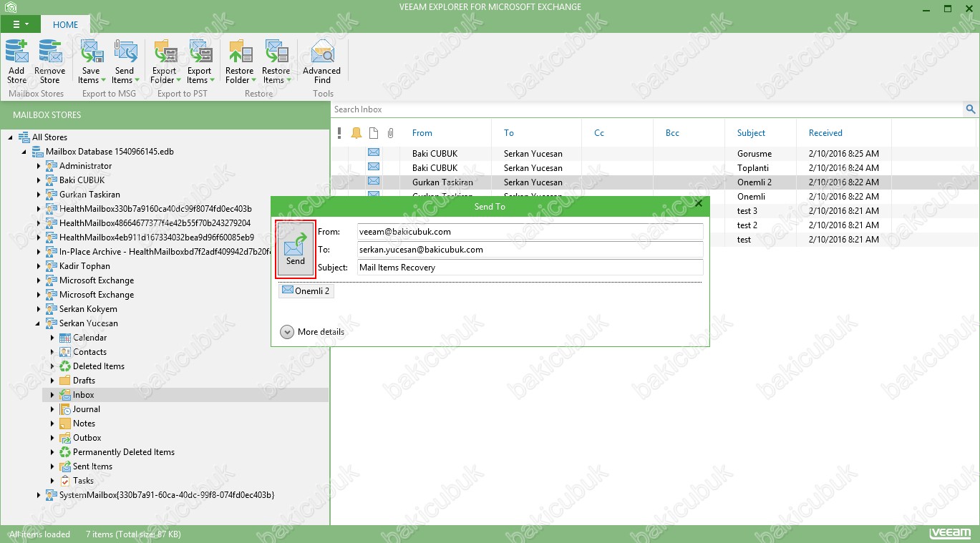980x543 pixels.
Task: Select Permanently Deleted Items folder
Action: point(123,452)
